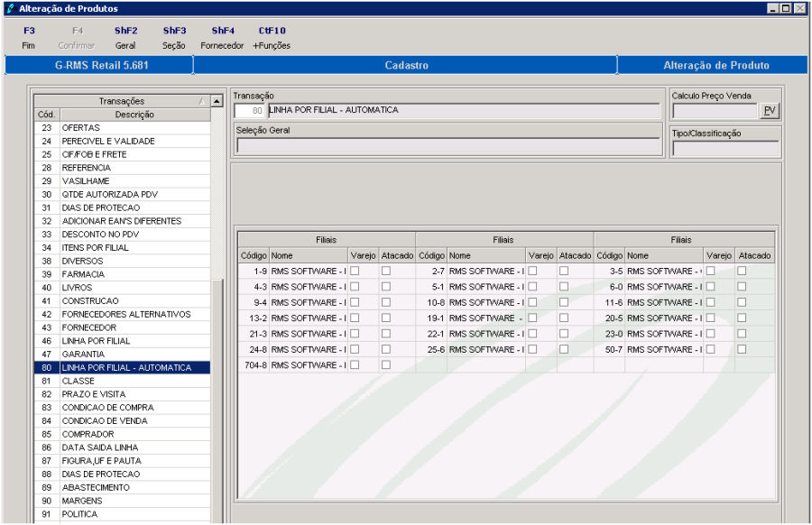Switch to the Cadastro tab
The height and width of the screenshot is (525, 812).
(x=406, y=65)
